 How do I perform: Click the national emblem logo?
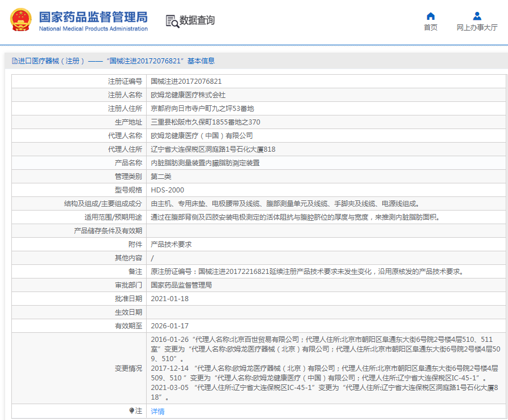pos(21,20)
